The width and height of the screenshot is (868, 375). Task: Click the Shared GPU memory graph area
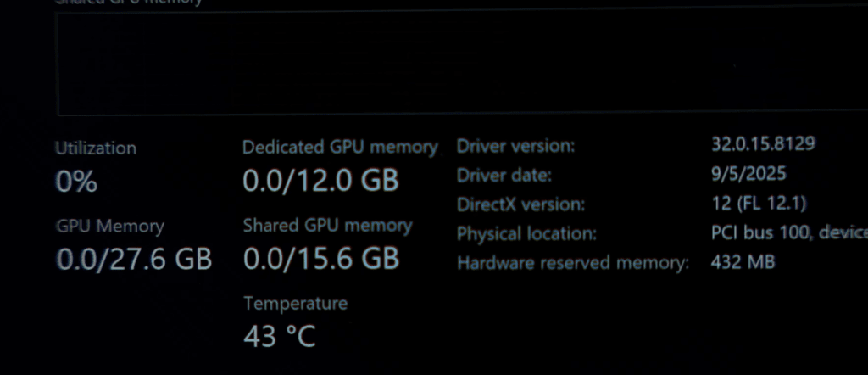(458, 63)
